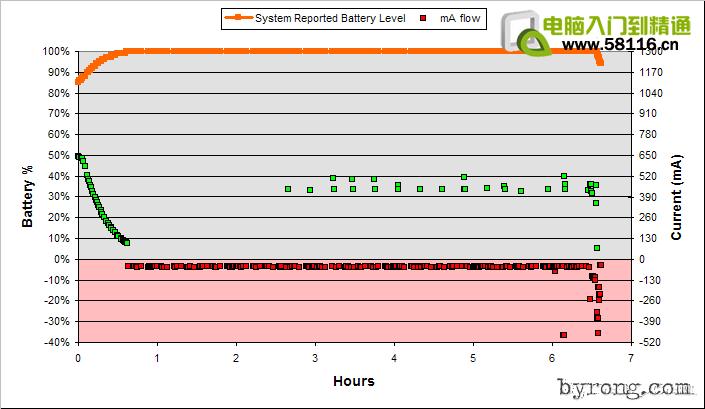705x409 pixels.
Task: Click the orange line marker in the legend
Action: coord(238,18)
